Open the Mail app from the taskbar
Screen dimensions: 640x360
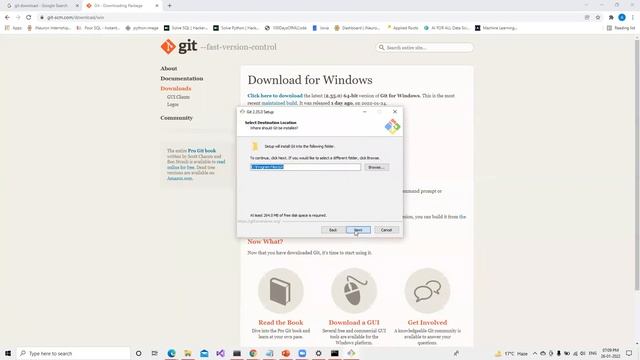[x=204, y=353]
